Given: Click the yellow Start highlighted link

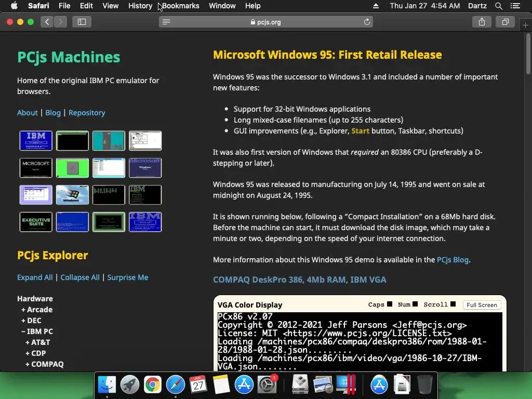Looking at the screenshot, I should [361, 130].
